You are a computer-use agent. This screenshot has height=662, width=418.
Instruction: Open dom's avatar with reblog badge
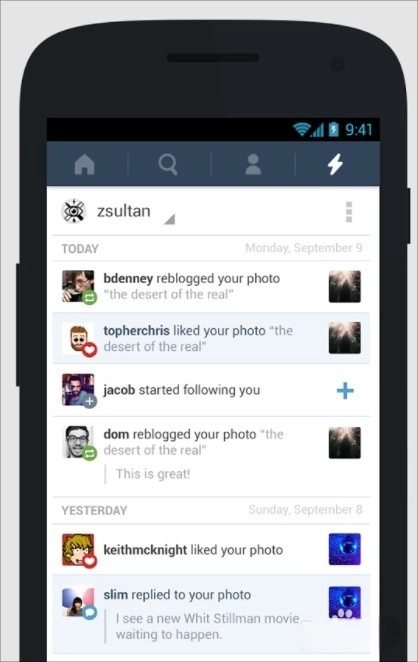click(x=79, y=442)
